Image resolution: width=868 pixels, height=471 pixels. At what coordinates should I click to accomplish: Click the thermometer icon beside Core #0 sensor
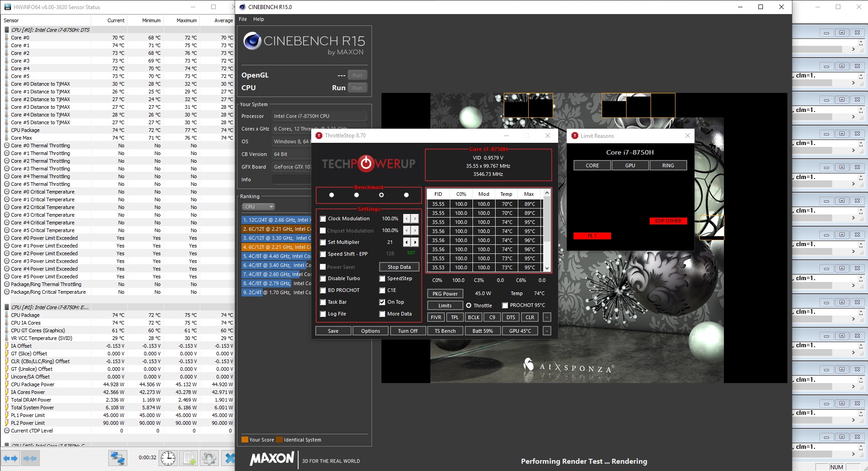click(6, 38)
